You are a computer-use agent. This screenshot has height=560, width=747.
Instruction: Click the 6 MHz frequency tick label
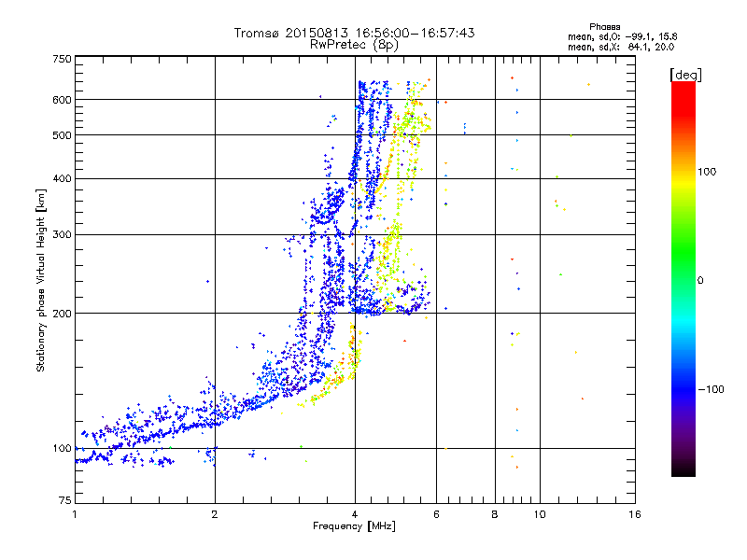[x=436, y=514]
